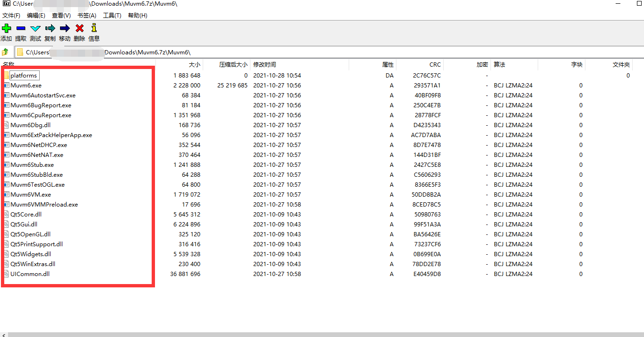Viewport: 644px width, 337px height.
Task: Click the 7-Zip title bar app icon
Action: 7,4
